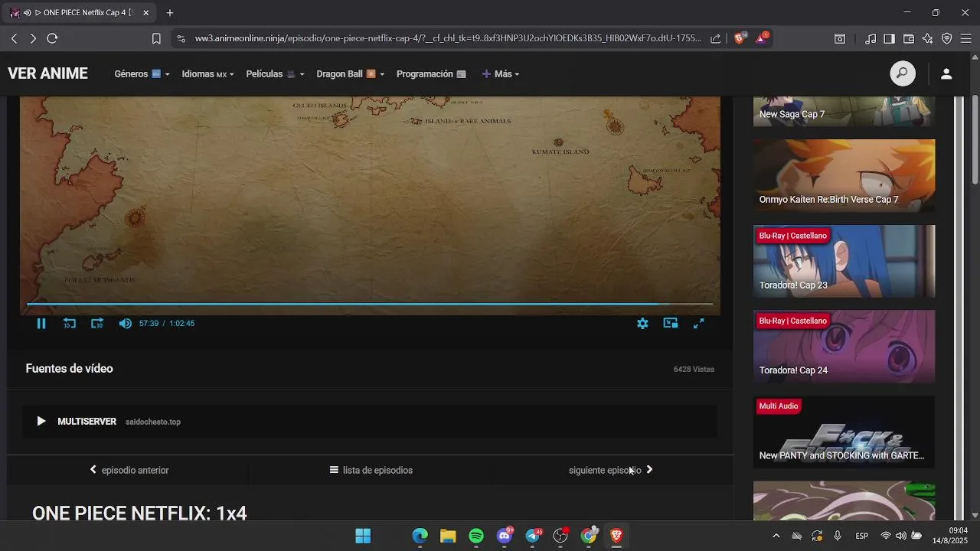The width and height of the screenshot is (980, 551).
Task: Open Brave Rewards triangle icon
Action: tap(763, 37)
